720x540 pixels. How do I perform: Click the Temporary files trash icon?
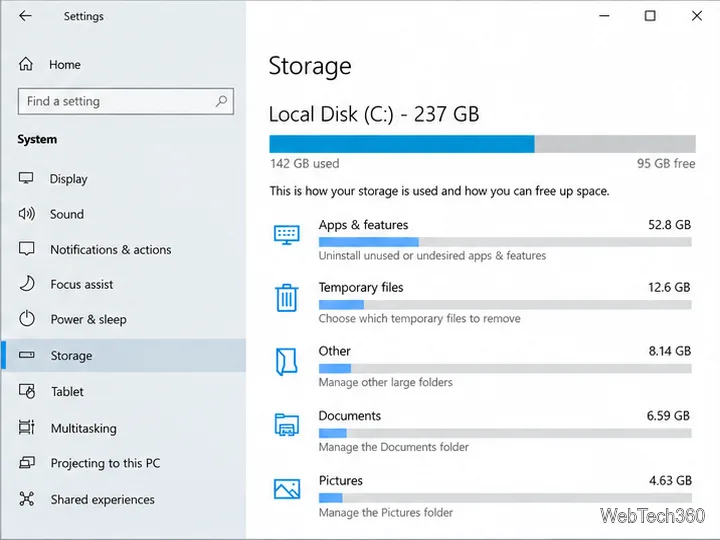[x=287, y=298]
